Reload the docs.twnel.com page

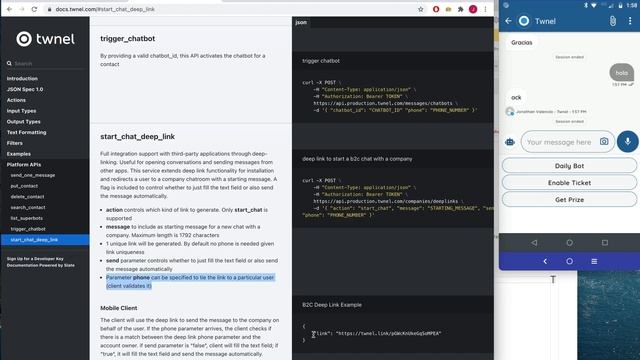34,9
